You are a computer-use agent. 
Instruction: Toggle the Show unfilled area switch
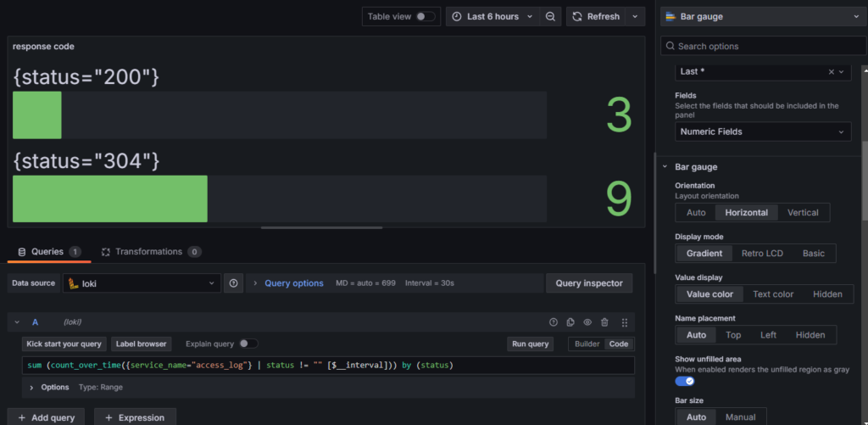pyautogui.click(x=685, y=381)
